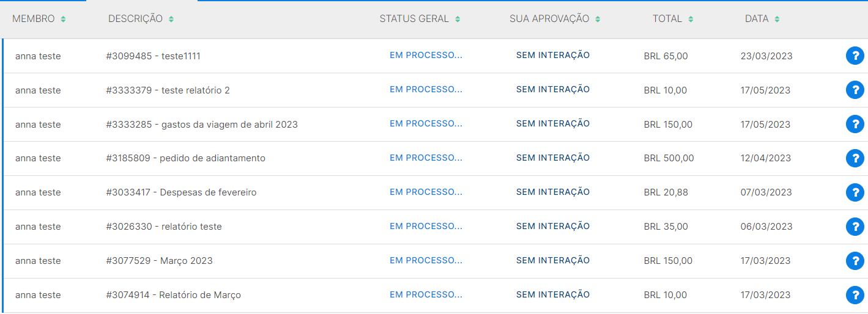Sort by TOTAL column header
Screen dimensions: 868x314
(673, 19)
